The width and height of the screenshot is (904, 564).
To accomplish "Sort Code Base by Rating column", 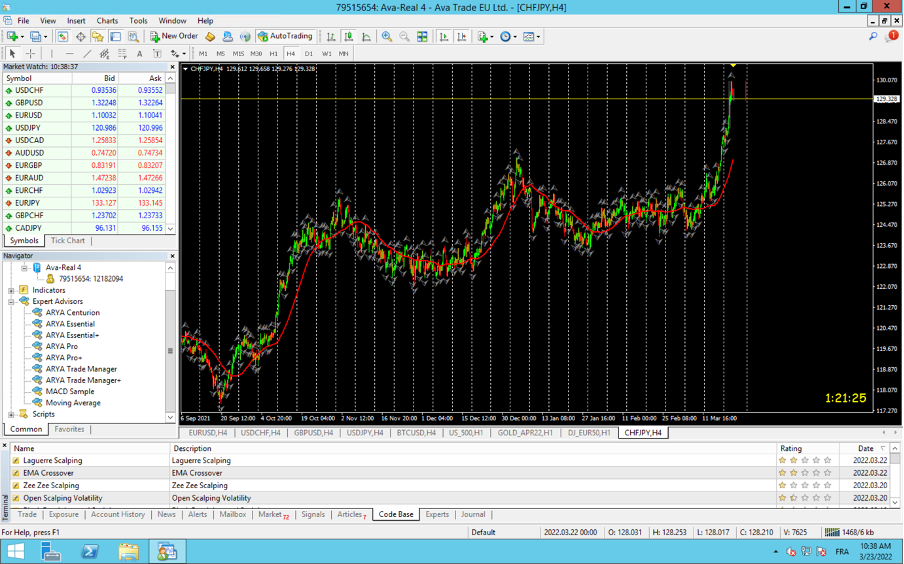I will [808, 448].
